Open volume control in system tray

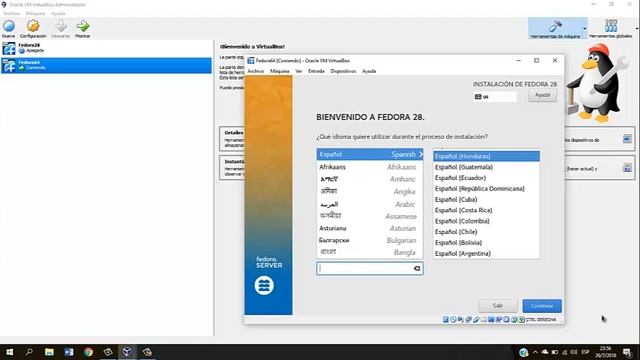coord(574,352)
